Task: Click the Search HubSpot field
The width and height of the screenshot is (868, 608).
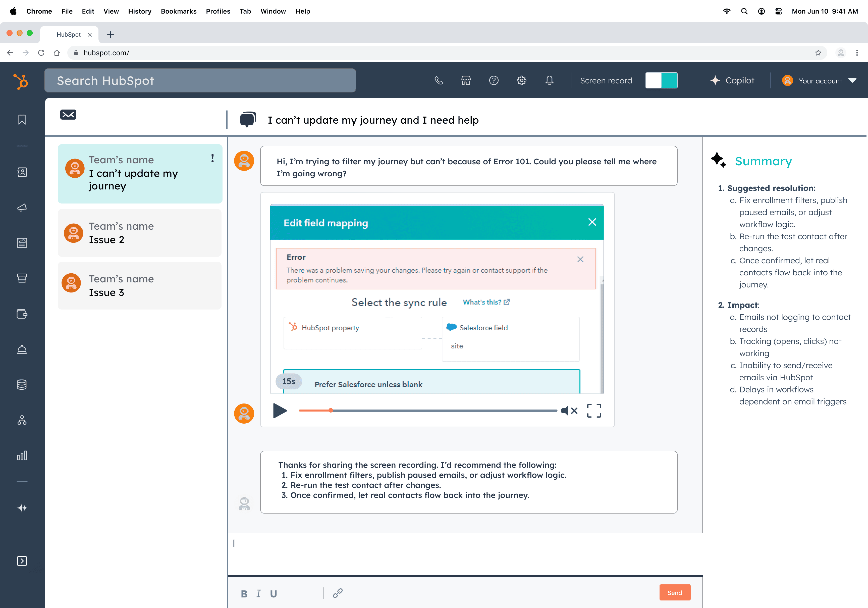Action: (x=200, y=81)
